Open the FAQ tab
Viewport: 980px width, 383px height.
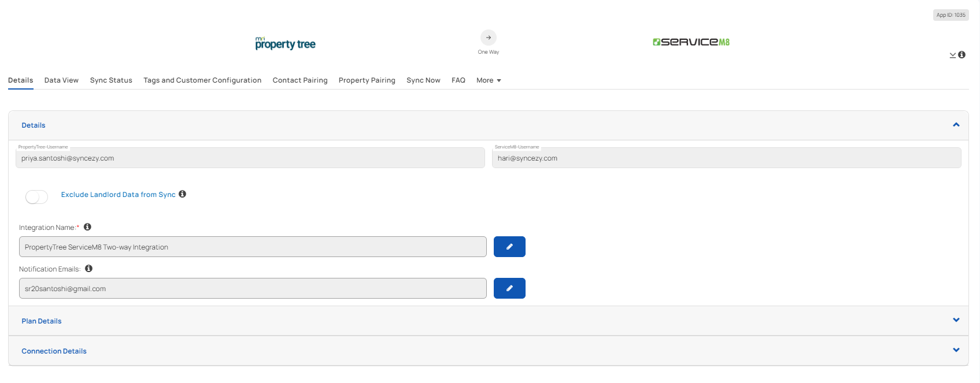[x=458, y=80]
